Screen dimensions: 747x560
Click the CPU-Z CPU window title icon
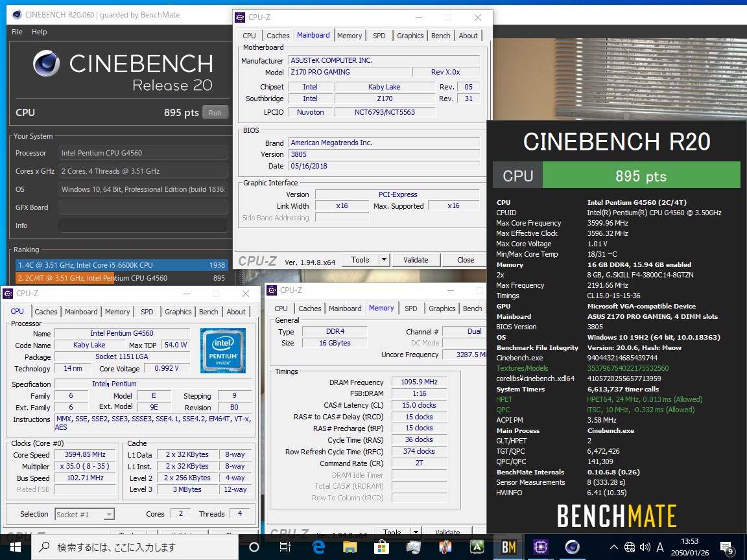[x=8, y=294]
